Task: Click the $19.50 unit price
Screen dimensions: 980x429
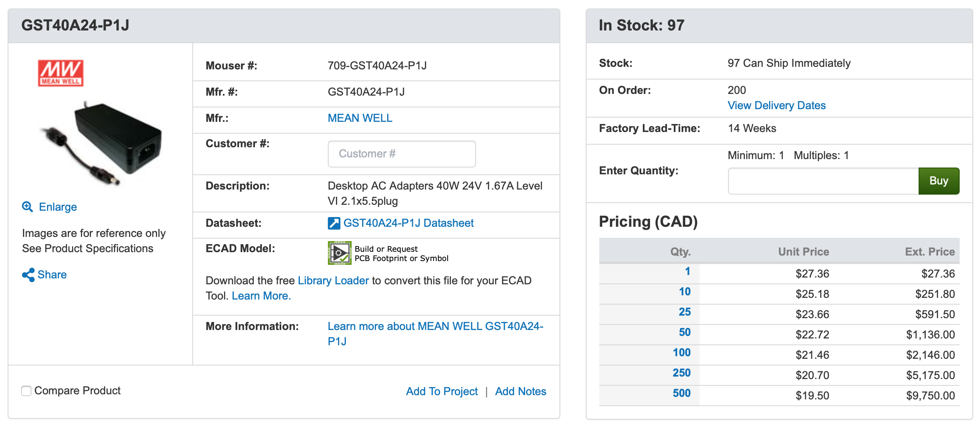Action: click(x=812, y=396)
